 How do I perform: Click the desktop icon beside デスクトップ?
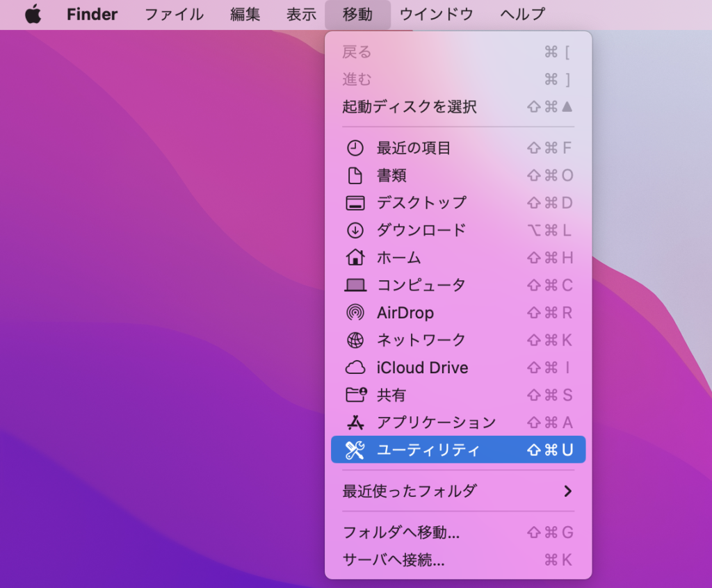(x=355, y=203)
